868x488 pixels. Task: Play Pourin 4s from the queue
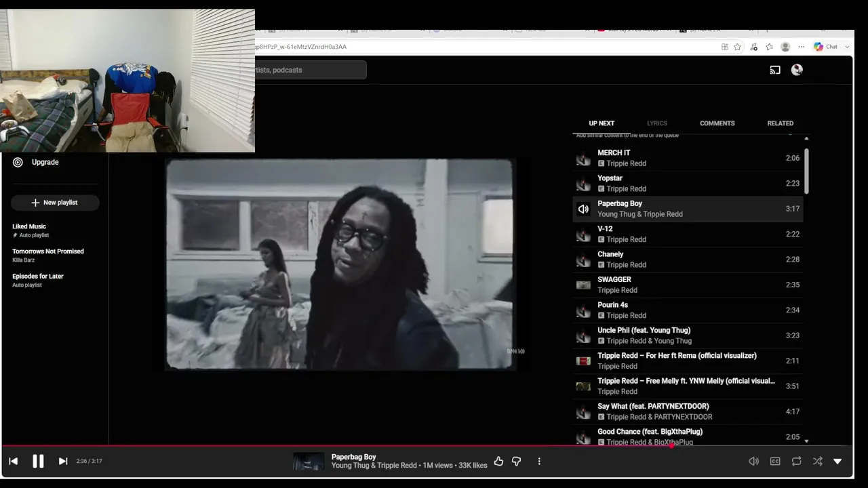(x=688, y=310)
